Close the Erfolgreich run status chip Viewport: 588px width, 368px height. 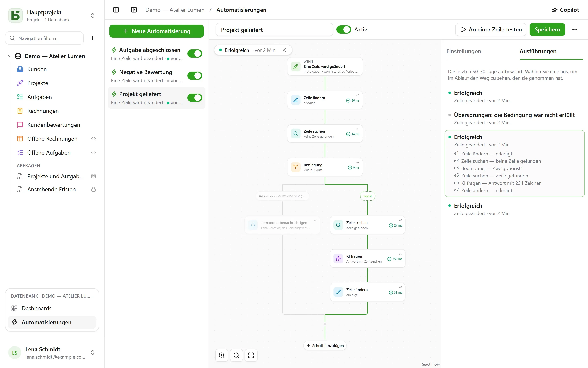284,50
